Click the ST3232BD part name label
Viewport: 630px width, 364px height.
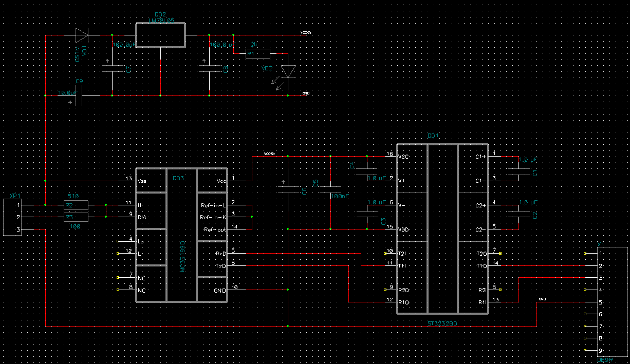442,324
